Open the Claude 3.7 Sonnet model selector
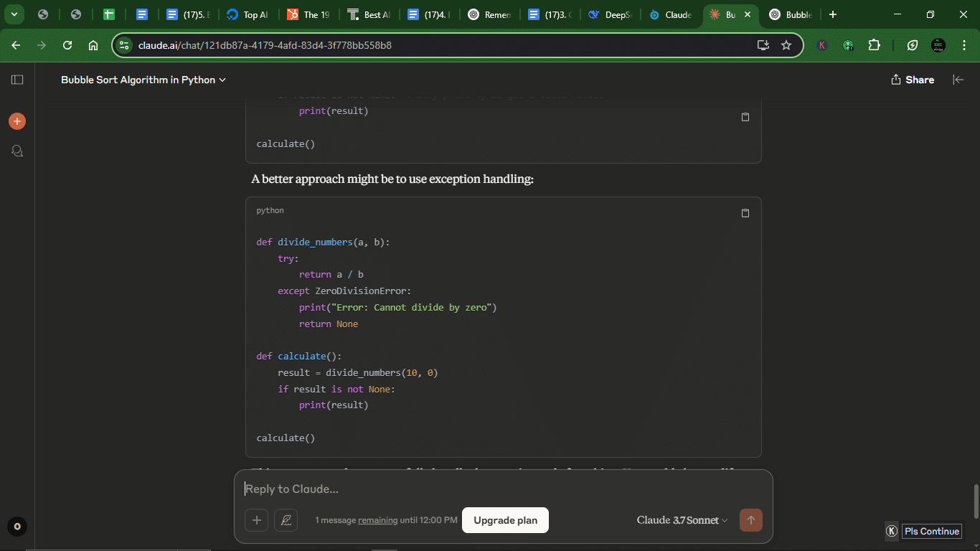 pos(682,520)
